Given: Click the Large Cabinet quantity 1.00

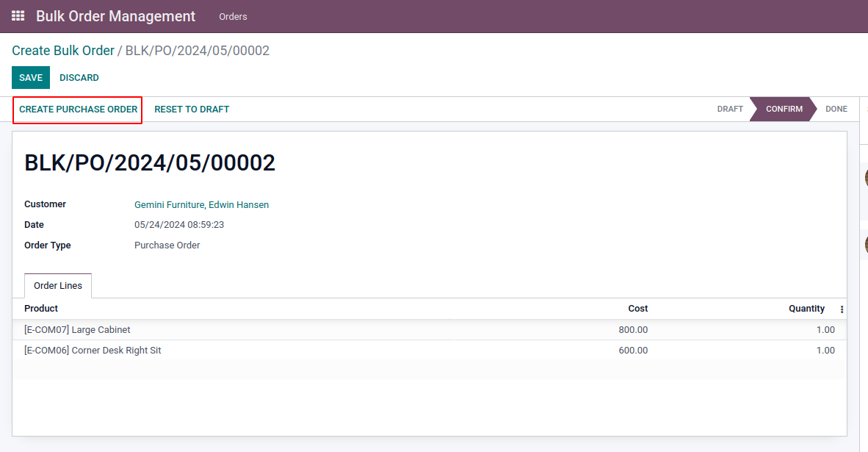Looking at the screenshot, I should click(x=825, y=329).
